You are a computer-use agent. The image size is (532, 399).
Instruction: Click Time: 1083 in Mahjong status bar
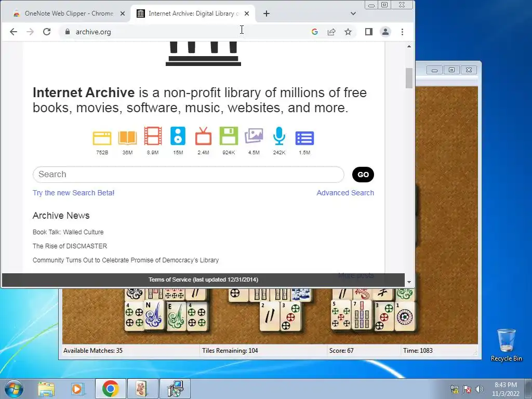tap(418, 351)
